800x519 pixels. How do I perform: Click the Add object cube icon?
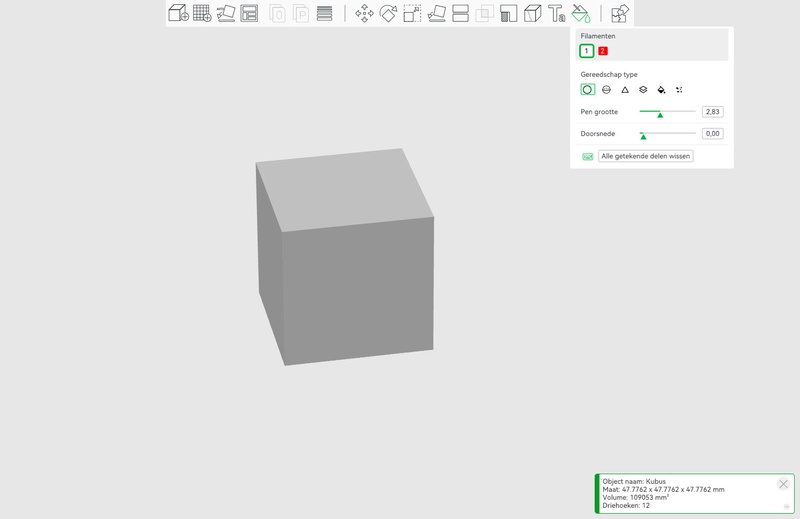(x=179, y=13)
